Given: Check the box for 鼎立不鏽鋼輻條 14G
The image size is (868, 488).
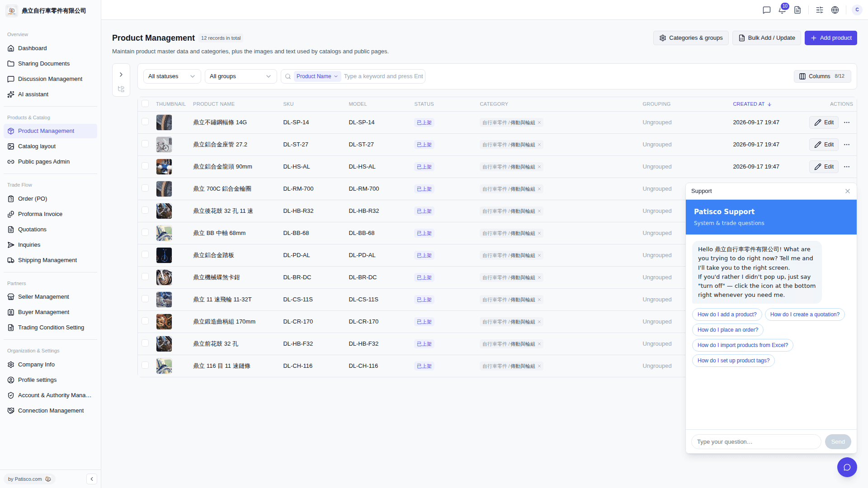Looking at the screenshot, I should coord(145,122).
